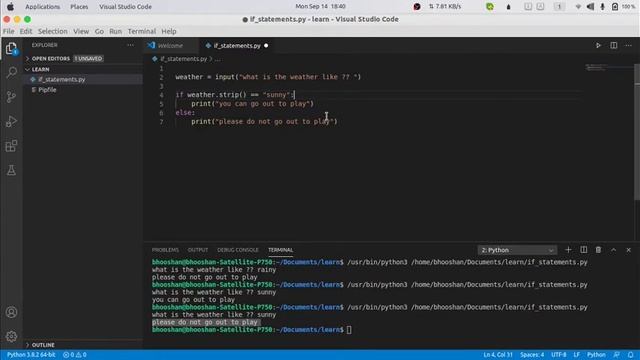The width and height of the screenshot is (640, 360).
Task: Run Python file with play button
Action: pyautogui.click(x=598, y=45)
